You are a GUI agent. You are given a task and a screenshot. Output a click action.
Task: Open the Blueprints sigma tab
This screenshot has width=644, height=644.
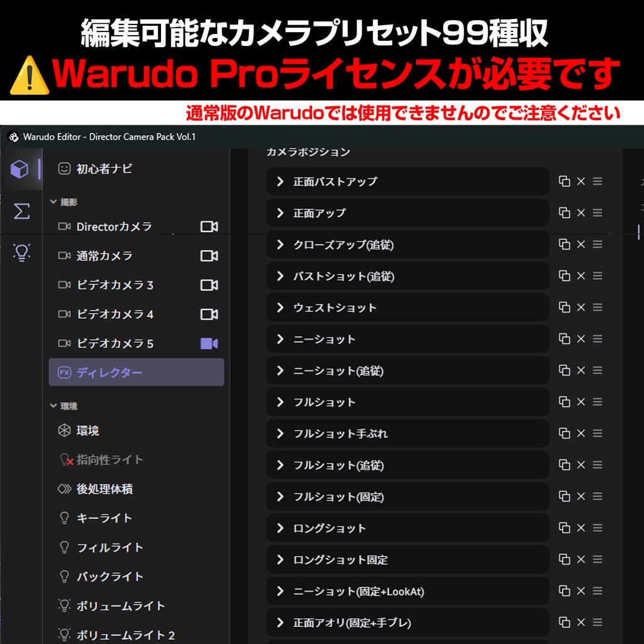pyautogui.click(x=21, y=211)
